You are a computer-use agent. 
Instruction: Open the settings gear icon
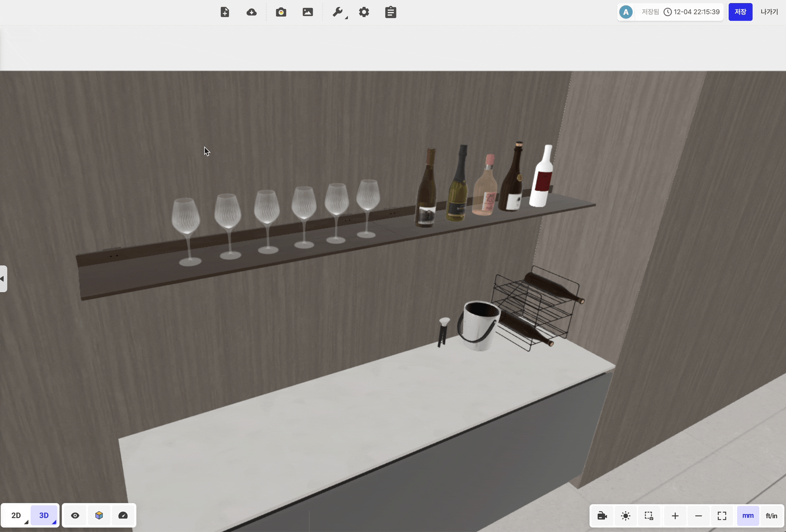(x=364, y=12)
